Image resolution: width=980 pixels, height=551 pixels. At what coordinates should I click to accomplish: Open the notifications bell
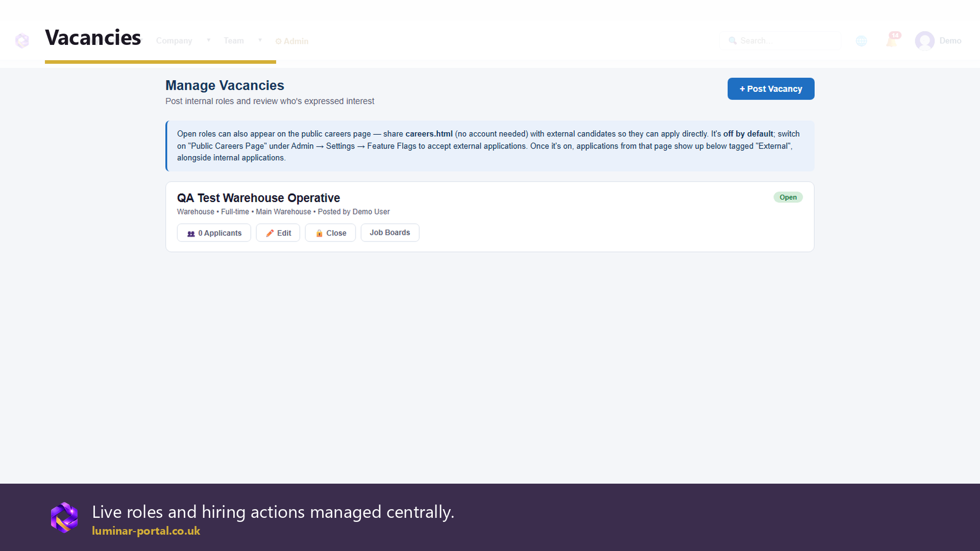click(x=892, y=40)
